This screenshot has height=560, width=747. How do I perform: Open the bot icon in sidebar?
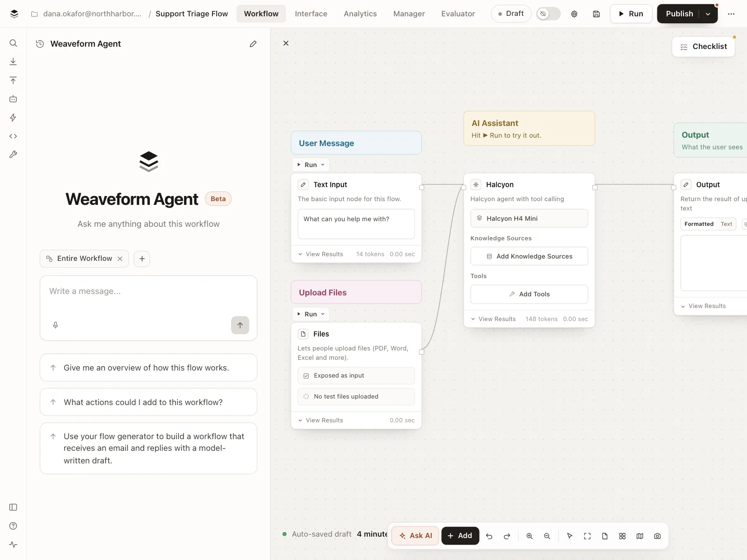tap(13, 99)
